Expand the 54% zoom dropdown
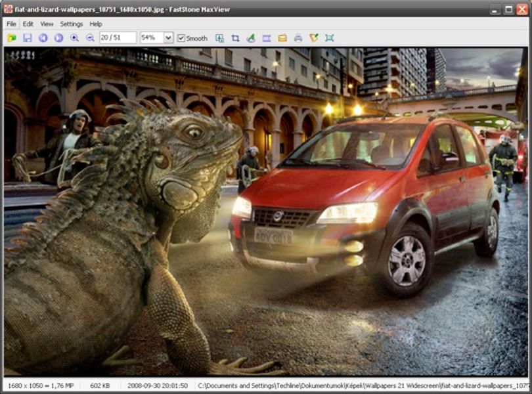This screenshot has height=394, width=532. tap(168, 37)
